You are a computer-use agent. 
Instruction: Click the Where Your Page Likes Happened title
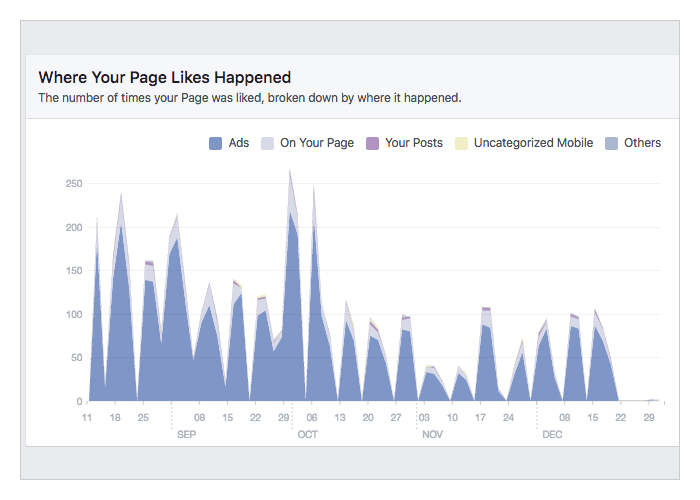click(x=164, y=77)
